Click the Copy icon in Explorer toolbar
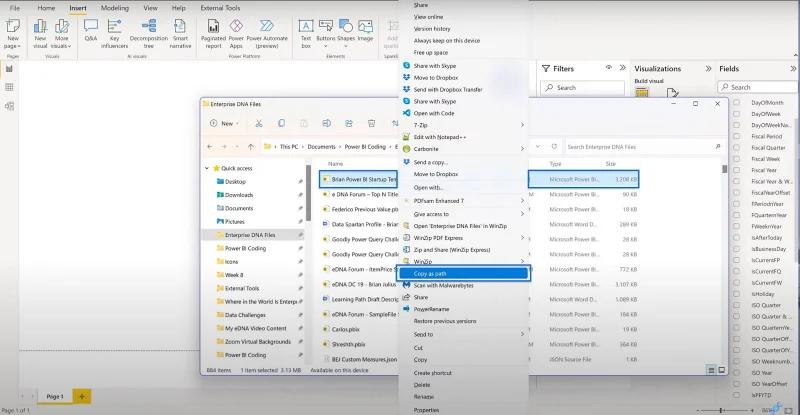 coord(281,123)
